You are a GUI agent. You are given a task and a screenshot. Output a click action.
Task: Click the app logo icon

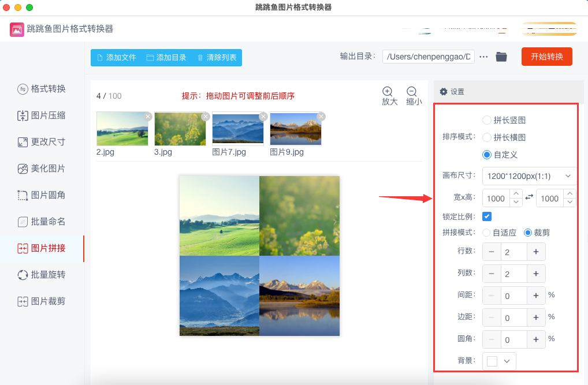tap(17, 29)
